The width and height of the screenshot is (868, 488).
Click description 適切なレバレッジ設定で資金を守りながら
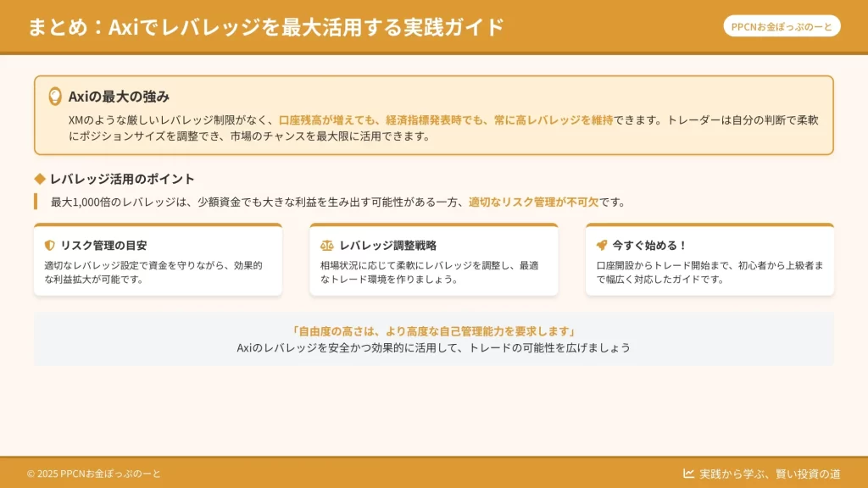pyautogui.click(x=153, y=272)
